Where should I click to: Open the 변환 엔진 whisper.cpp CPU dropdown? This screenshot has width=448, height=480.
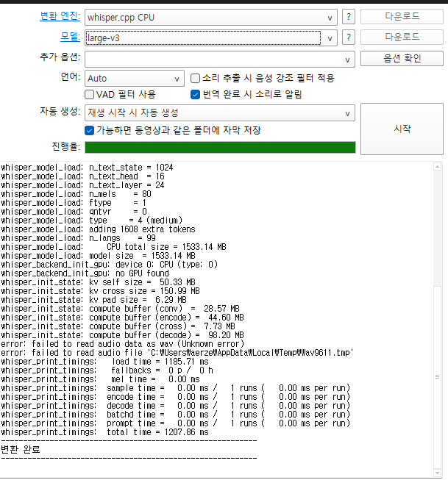tap(211, 18)
